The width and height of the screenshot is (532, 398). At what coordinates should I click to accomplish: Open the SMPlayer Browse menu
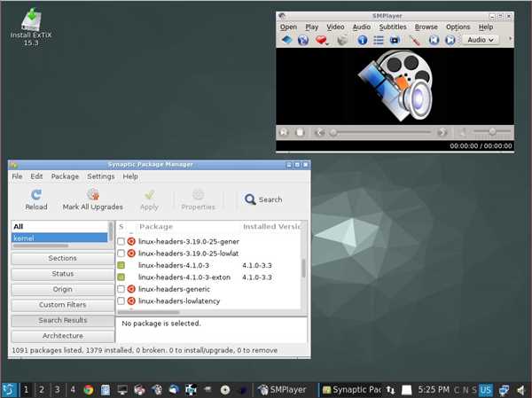pyautogui.click(x=426, y=27)
